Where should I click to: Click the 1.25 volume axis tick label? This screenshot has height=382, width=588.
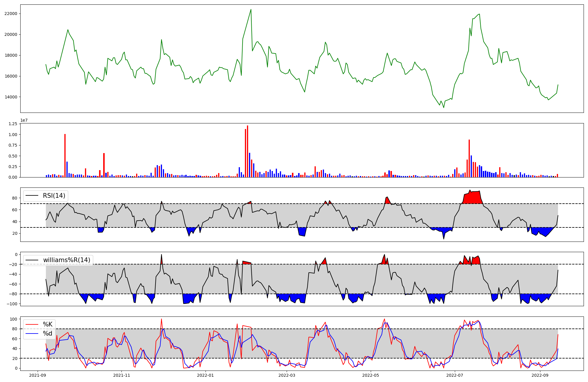(13, 124)
